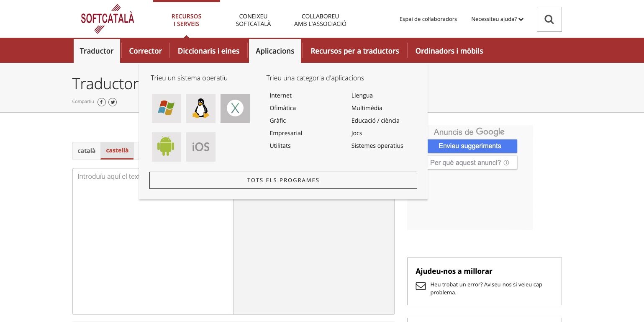Choose the Linux penguin icon
Image resolution: width=644 pixels, height=322 pixels.
[x=201, y=108]
